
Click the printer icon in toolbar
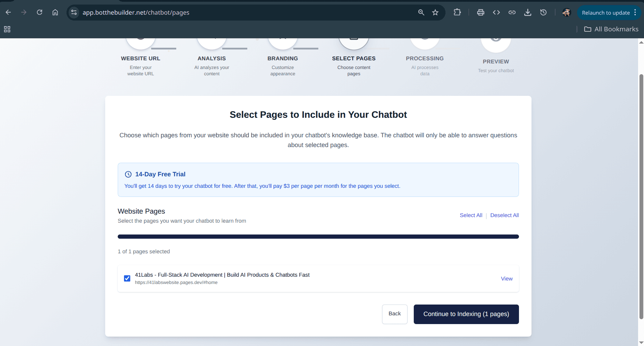[x=481, y=13]
